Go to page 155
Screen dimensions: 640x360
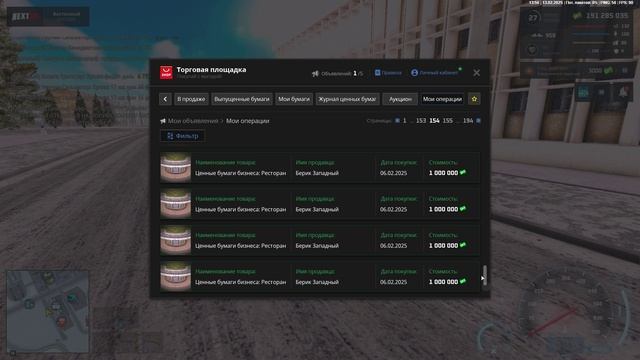pyautogui.click(x=448, y=121)
